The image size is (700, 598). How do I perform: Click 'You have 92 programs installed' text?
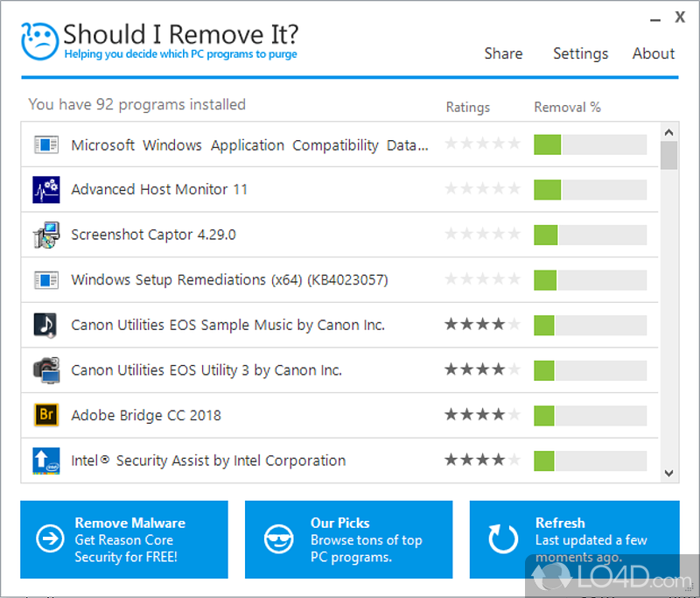click(137, 105)
